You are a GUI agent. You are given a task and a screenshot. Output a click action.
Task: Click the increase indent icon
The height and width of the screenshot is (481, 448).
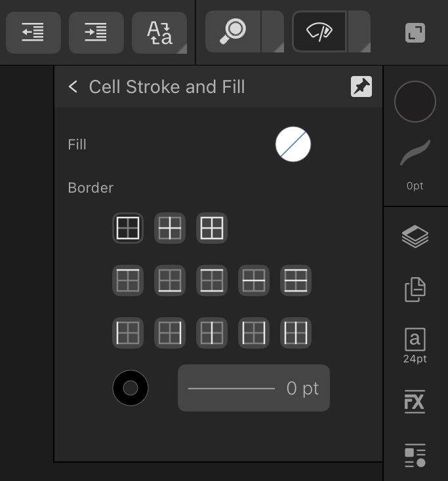pos(96,33)
